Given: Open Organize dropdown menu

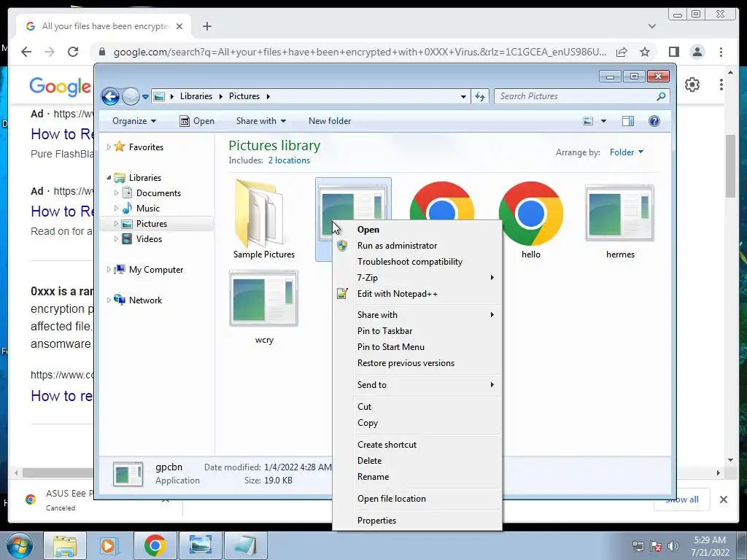Looking at the screenshot, I should (x=134, y=121).
